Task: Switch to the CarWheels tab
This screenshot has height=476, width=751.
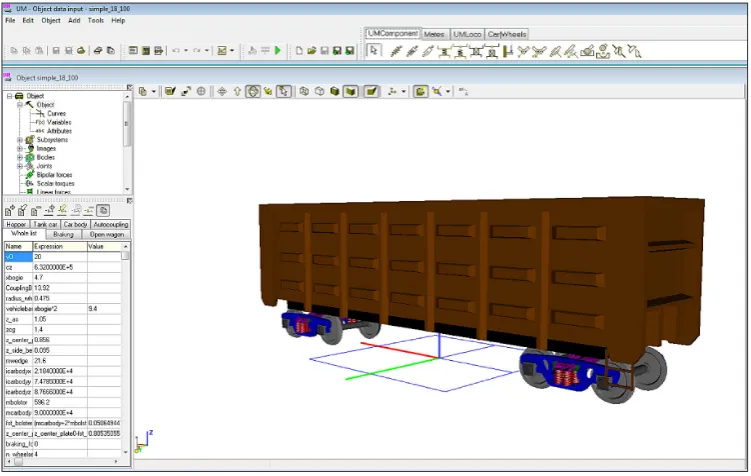Action: point(507,34)
